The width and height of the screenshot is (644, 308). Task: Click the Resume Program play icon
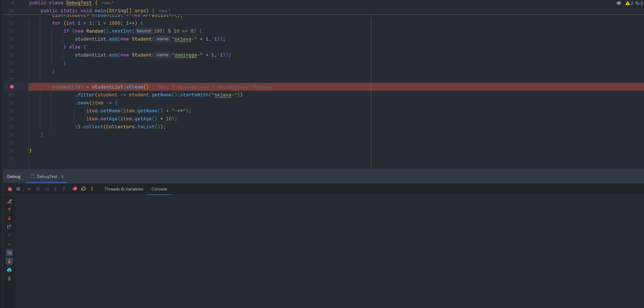click(x=29, y=189)
